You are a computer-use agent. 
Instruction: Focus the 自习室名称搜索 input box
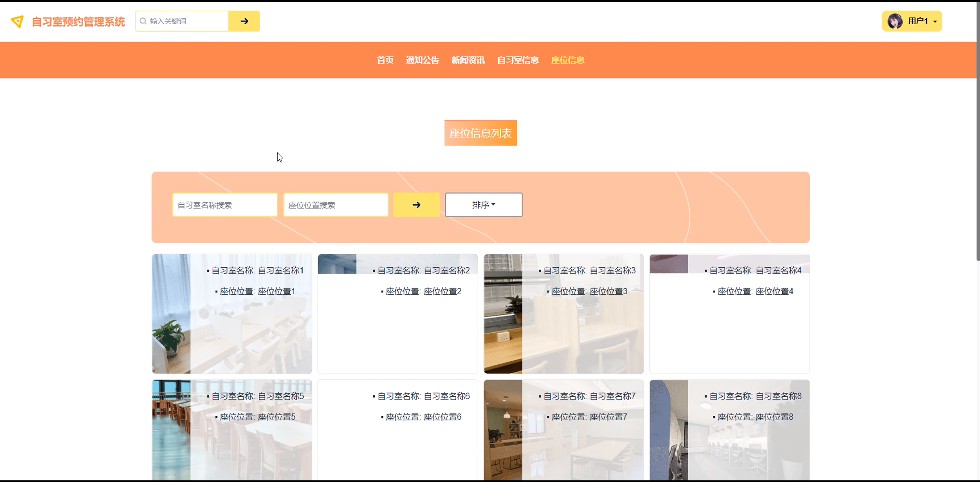click(225, 205)
